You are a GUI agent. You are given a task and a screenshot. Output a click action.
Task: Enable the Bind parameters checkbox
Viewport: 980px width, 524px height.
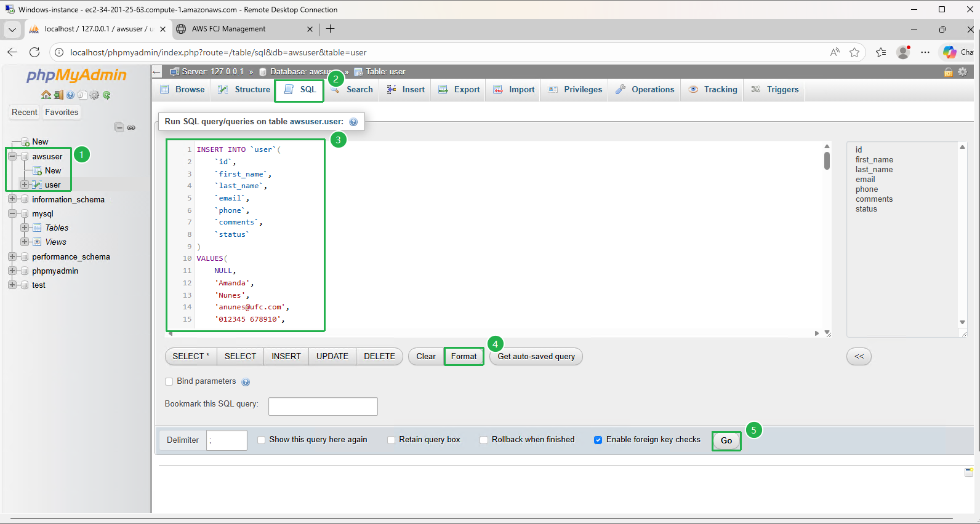[169, 381]
